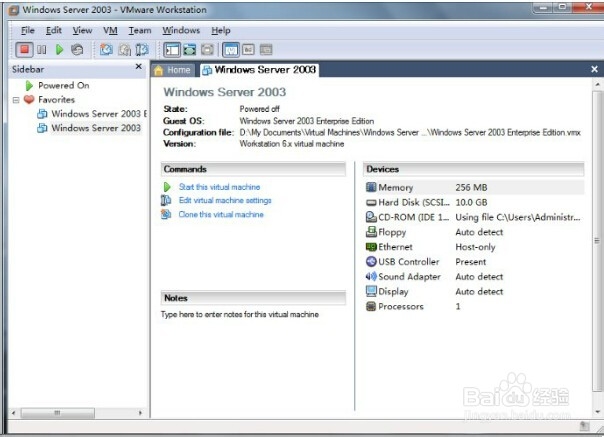Click the main pane scroll down arrow

pyautogui.click(x=597, y=412)
